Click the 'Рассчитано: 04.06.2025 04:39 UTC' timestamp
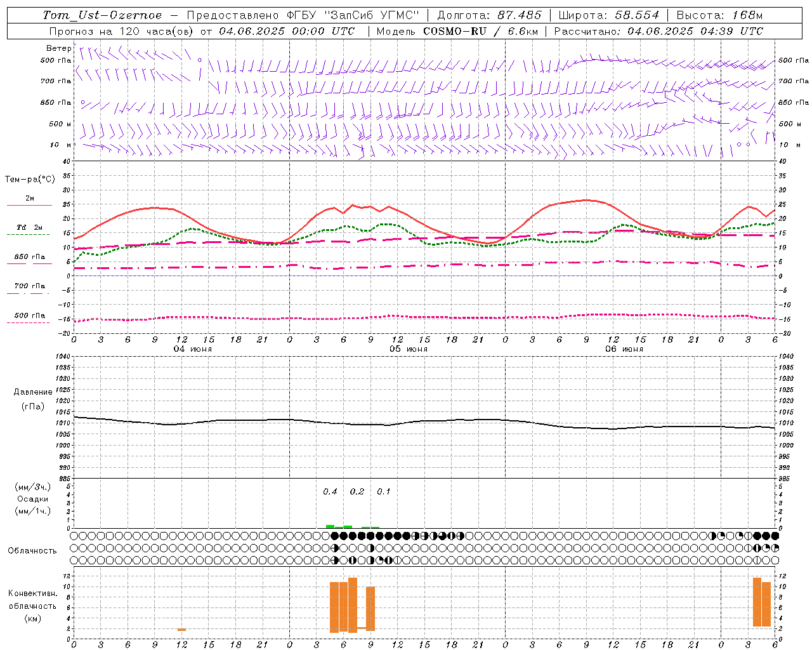Screen dimensions: 812x650 (x=658, y=31)
